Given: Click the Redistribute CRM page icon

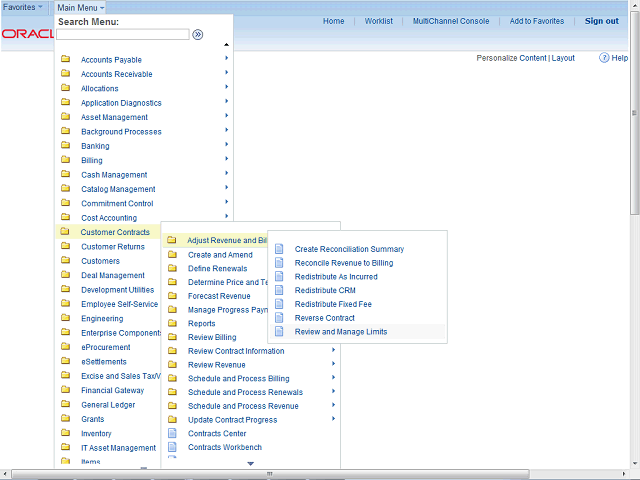Looking at the screenshot, I should [279, 290].
